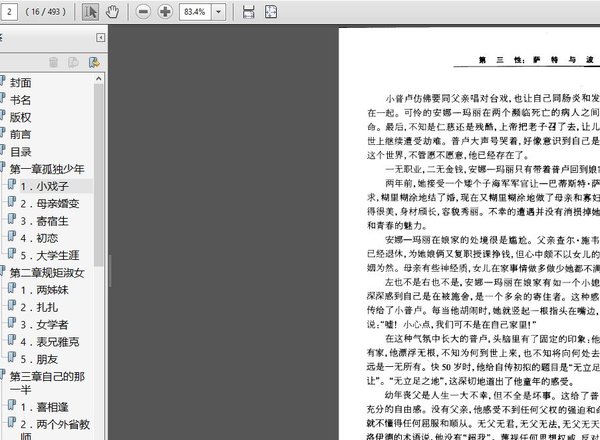Open the 目录 bookmark
This screenshot has width=600, height=440.
click(20, 152)
